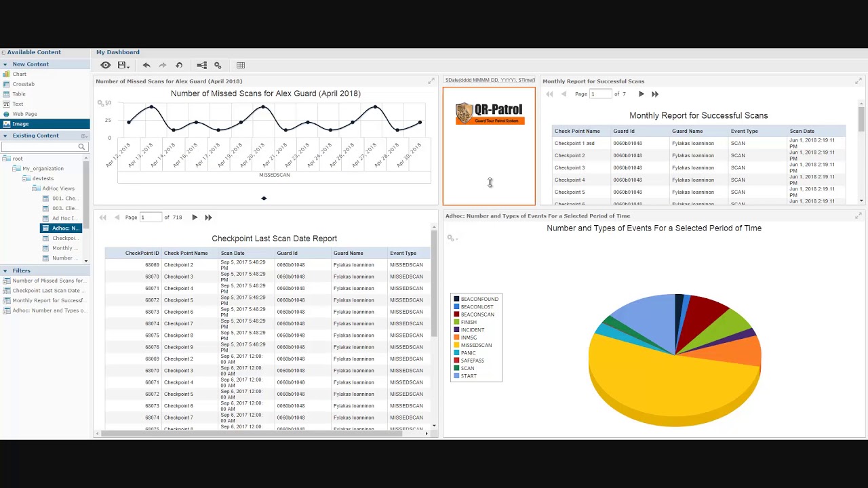Viewport: 868px width, 488px height.
Task: Open 'Checkpoint Last Scan Date' filter
Action: (x=45, y=290)
